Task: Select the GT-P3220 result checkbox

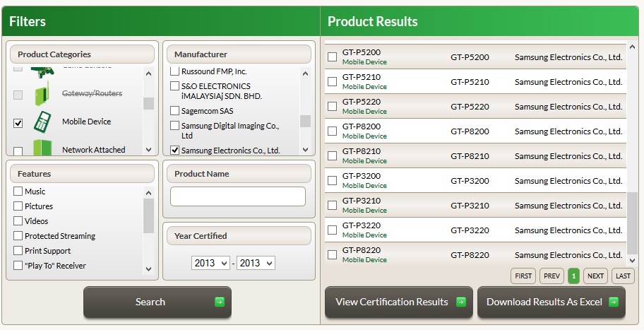Action: [333, 230]
